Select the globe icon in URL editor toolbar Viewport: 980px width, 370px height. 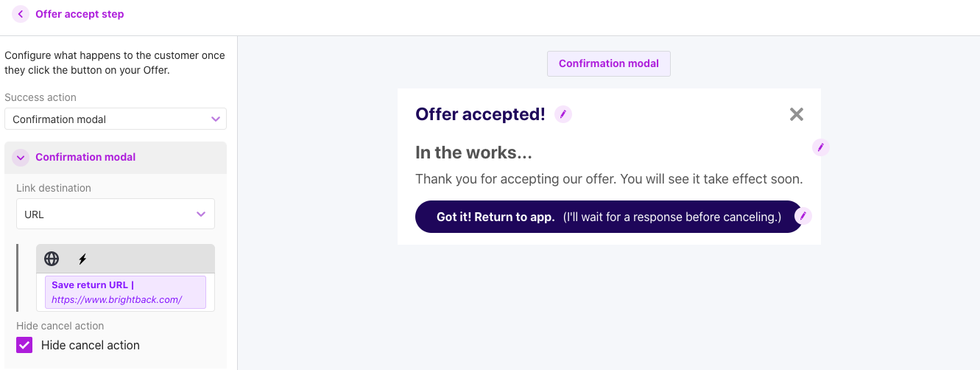pos(52,259)
